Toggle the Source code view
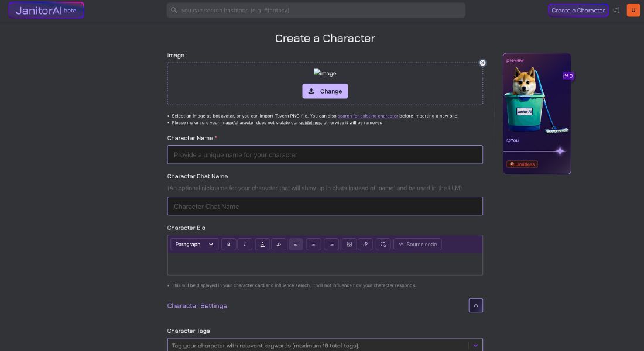This screenshot has height=351, width=644. point(418,244)
